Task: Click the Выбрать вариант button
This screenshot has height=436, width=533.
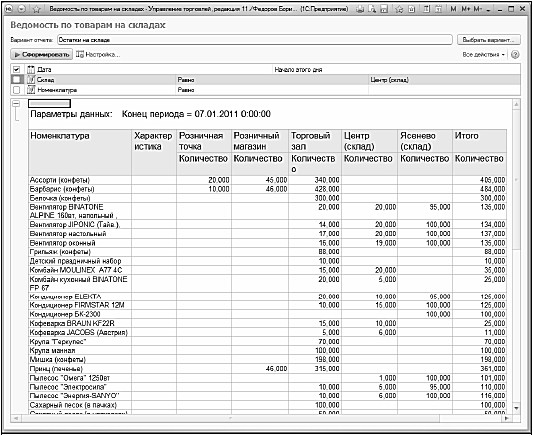Action: pyautogui.click(x=489, y=40)
